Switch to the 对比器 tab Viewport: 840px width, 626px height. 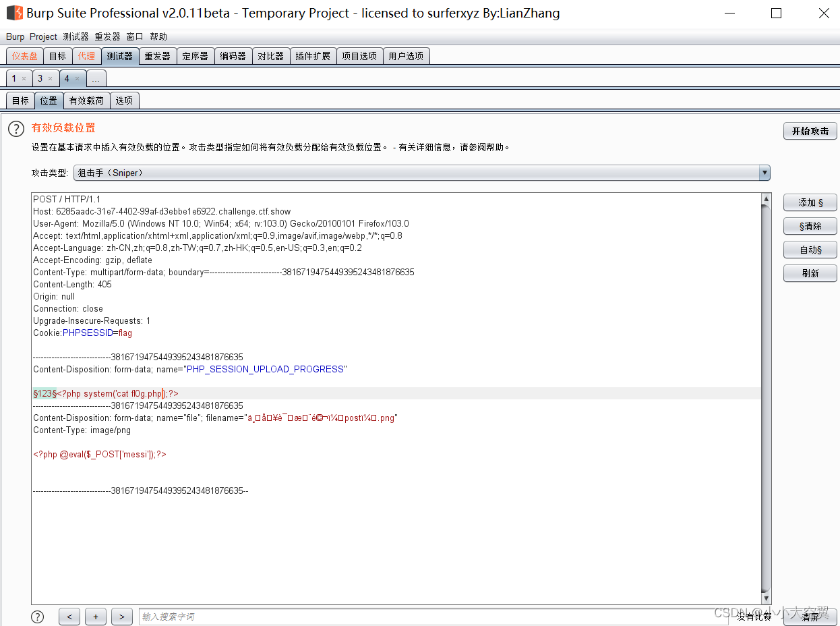[271, 56]
